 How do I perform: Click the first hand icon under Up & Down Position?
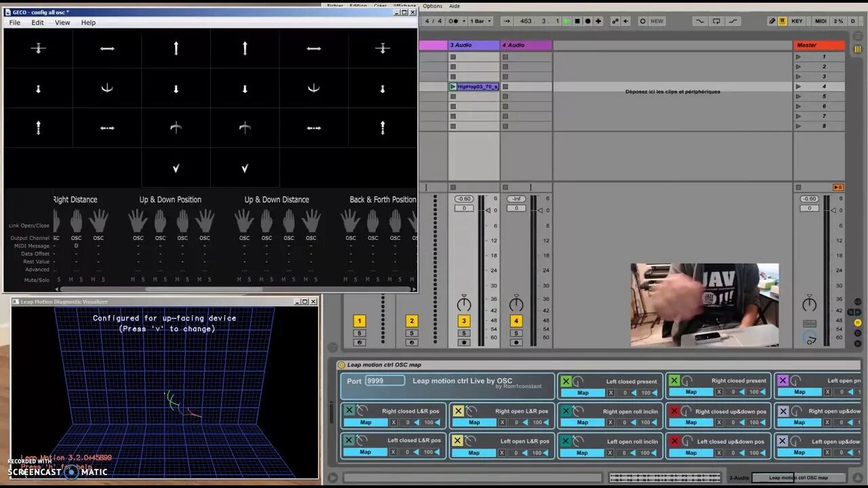click(x=138, y=220)
